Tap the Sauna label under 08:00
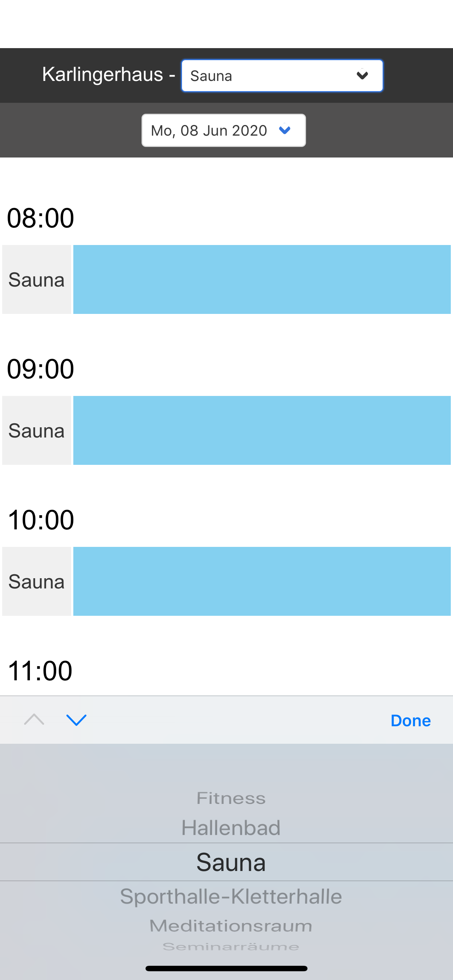The height and width of the screenshot is (980, 453). [36, 280]
